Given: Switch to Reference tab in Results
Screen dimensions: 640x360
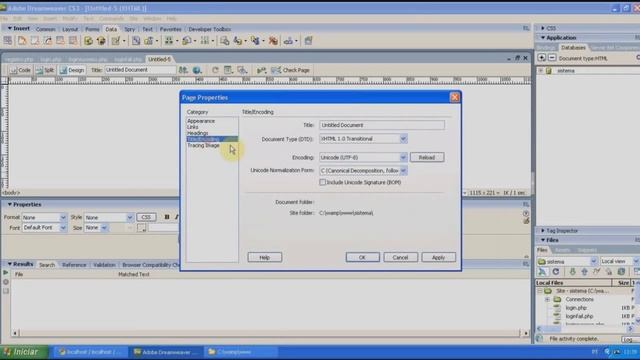Looking at the screenshot, I should (x=74, y=265).
